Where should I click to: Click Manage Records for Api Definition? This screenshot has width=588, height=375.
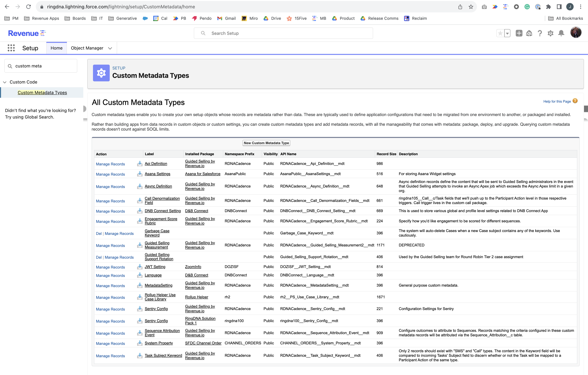point(110,164)
